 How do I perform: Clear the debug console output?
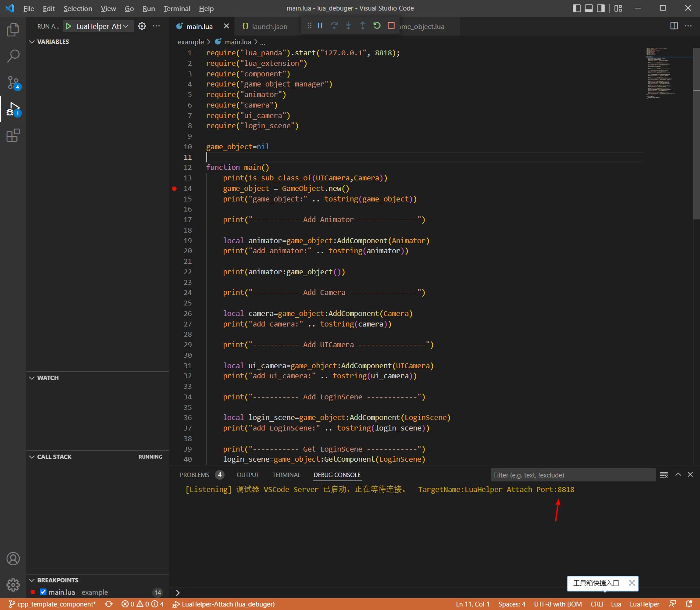(664, 475)
